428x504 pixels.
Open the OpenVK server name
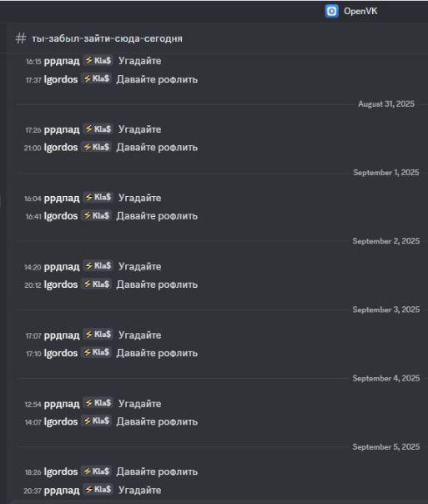(360, 11)
